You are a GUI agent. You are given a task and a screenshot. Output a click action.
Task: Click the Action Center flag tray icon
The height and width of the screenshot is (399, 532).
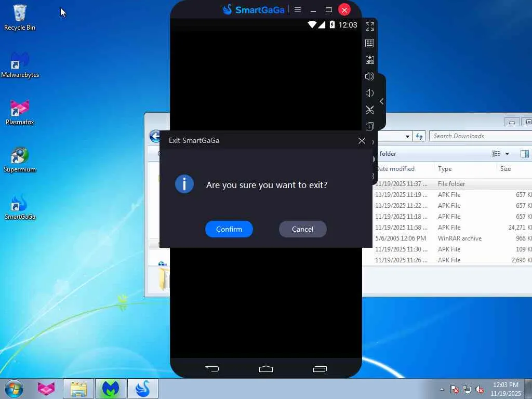[x=455, y=389]
